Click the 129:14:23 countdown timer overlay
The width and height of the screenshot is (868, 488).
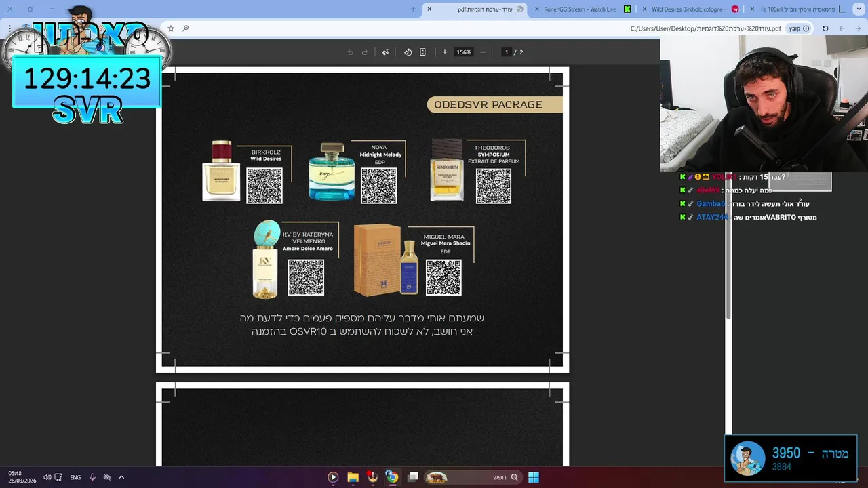pyautogui.click(x=87, y=79)
